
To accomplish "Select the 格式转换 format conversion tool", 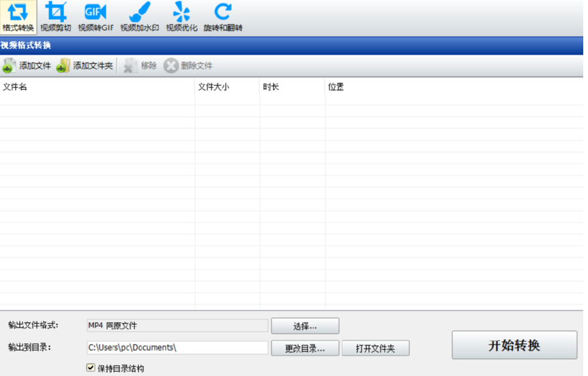I will 18,17.
